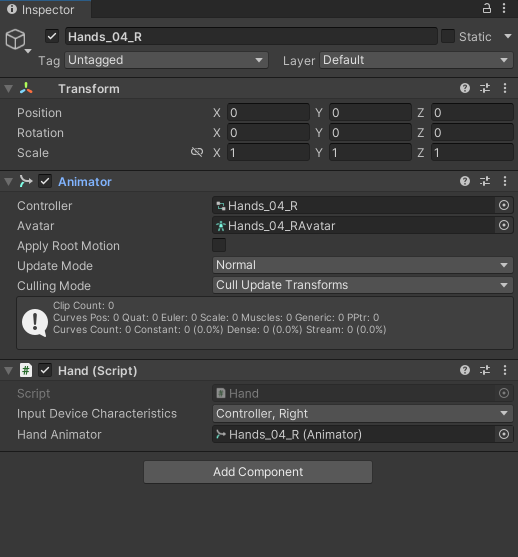Click the Animator component icon

[26, 181]
